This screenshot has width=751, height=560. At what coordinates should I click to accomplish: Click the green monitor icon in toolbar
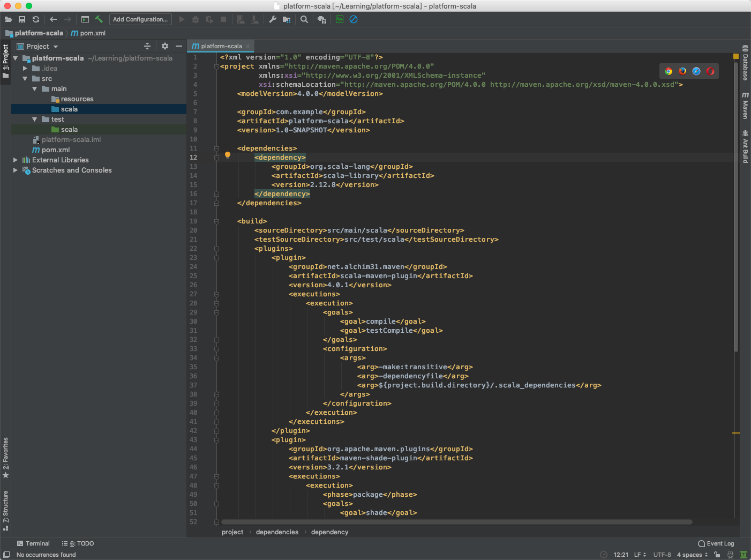(340, 19)
